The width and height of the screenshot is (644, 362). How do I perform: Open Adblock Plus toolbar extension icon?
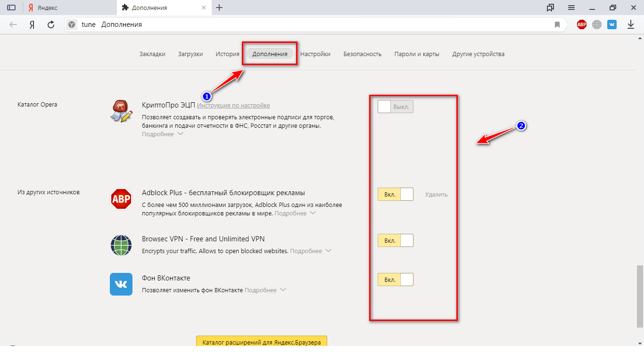582,25
